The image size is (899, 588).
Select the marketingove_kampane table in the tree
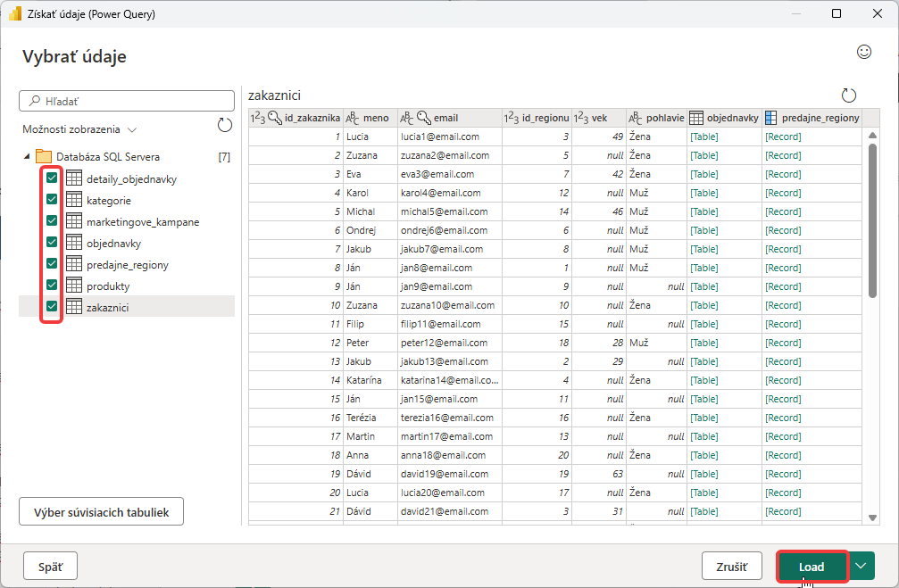(143, 222)
